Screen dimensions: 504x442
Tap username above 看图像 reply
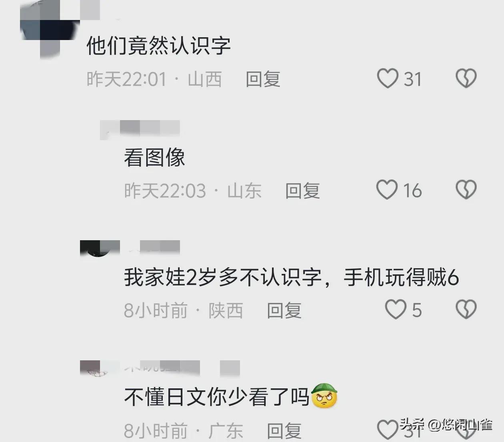[140, 129]
